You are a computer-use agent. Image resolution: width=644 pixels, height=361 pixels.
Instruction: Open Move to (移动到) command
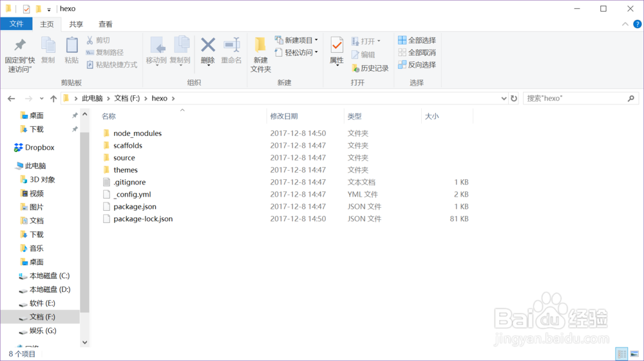coord(156,50)
